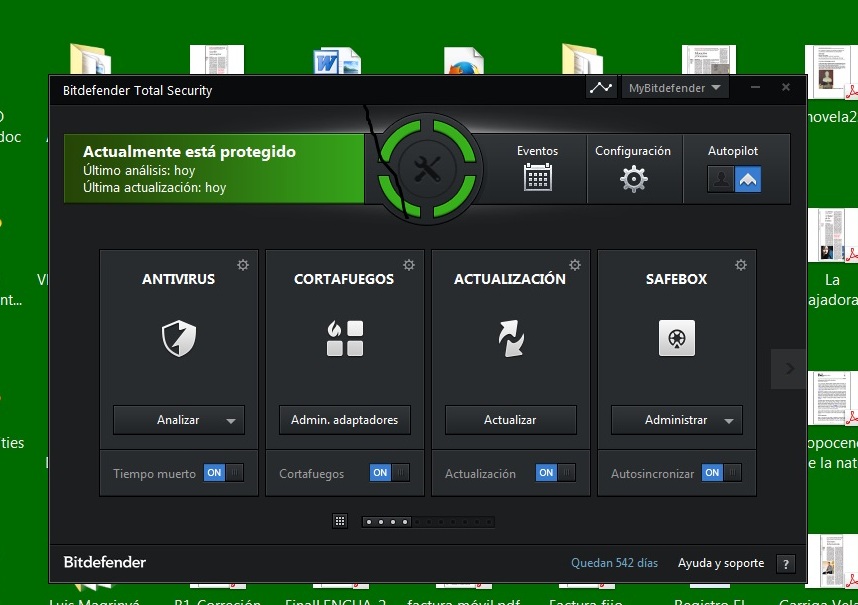The image size is (858, 605).
Task: Select the Firefox file desktop icon
Action: point(463,61)
